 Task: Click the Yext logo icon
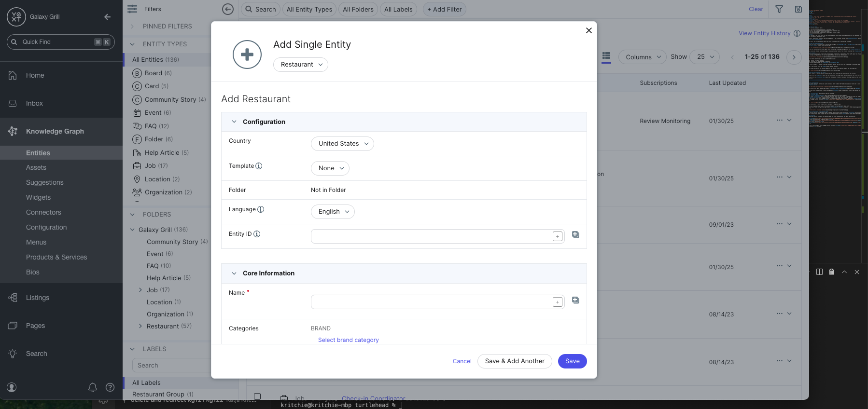(x=16, y=17)
